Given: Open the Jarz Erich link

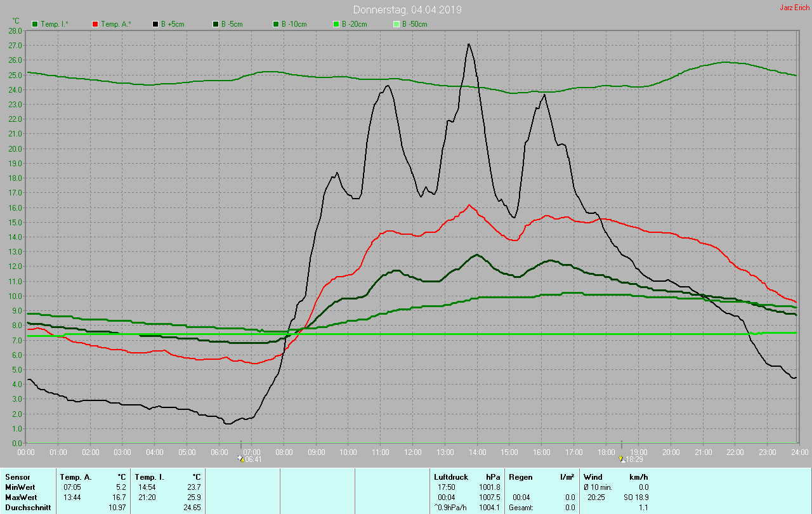Looking at the screenshot, I should click(x=794, y=8).
